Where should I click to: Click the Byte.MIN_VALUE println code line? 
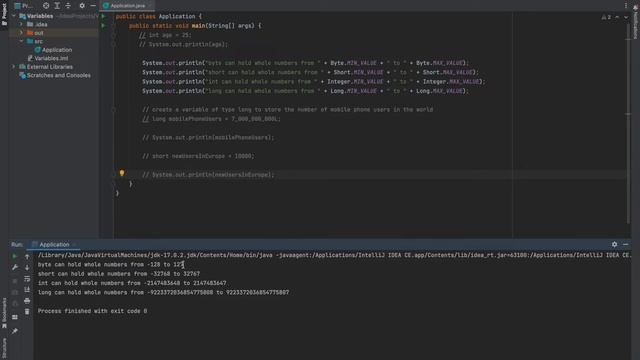(x=305, y=63)
